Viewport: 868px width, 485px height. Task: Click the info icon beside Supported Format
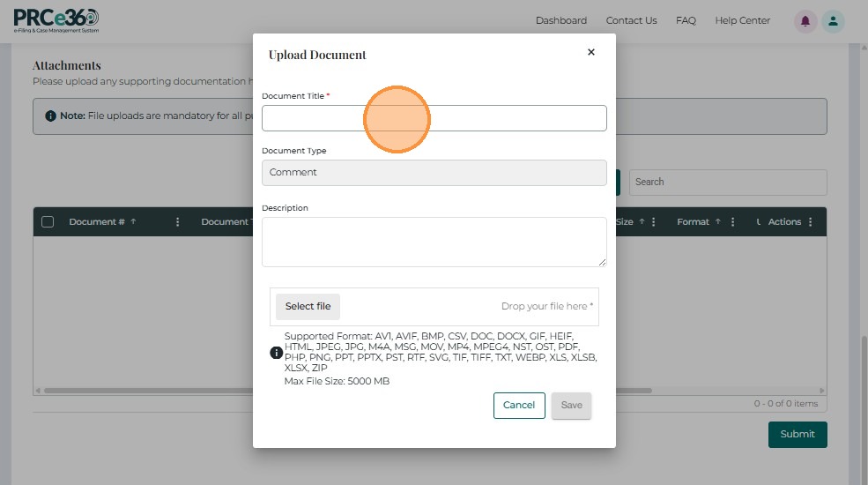click(276, 353)
